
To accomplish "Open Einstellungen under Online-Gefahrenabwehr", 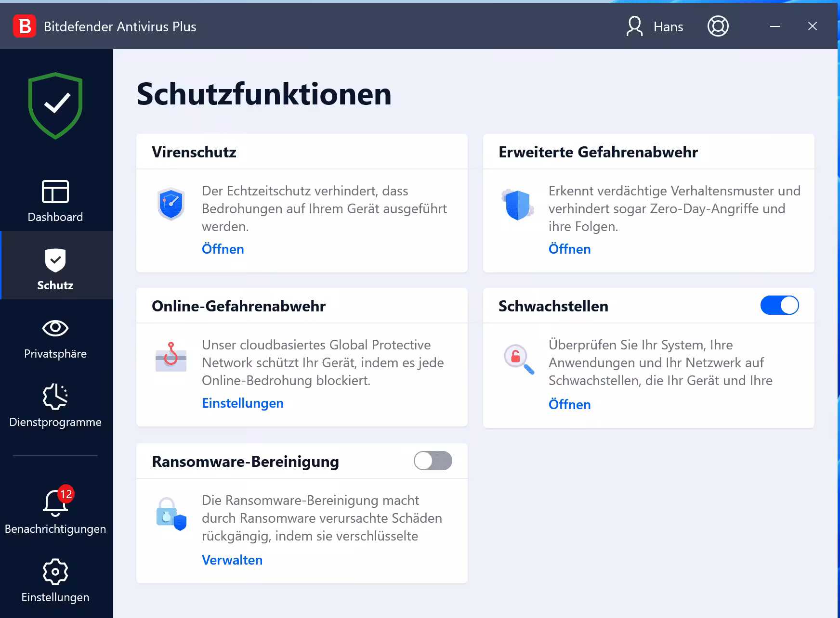I will (x=242, y=403).
